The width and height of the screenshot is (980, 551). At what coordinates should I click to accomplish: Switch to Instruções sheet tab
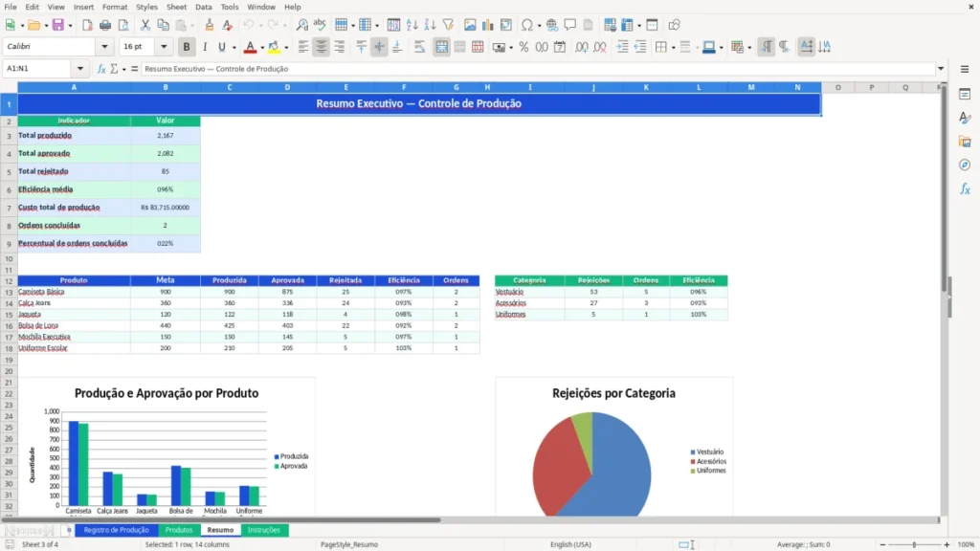point(264,530)
